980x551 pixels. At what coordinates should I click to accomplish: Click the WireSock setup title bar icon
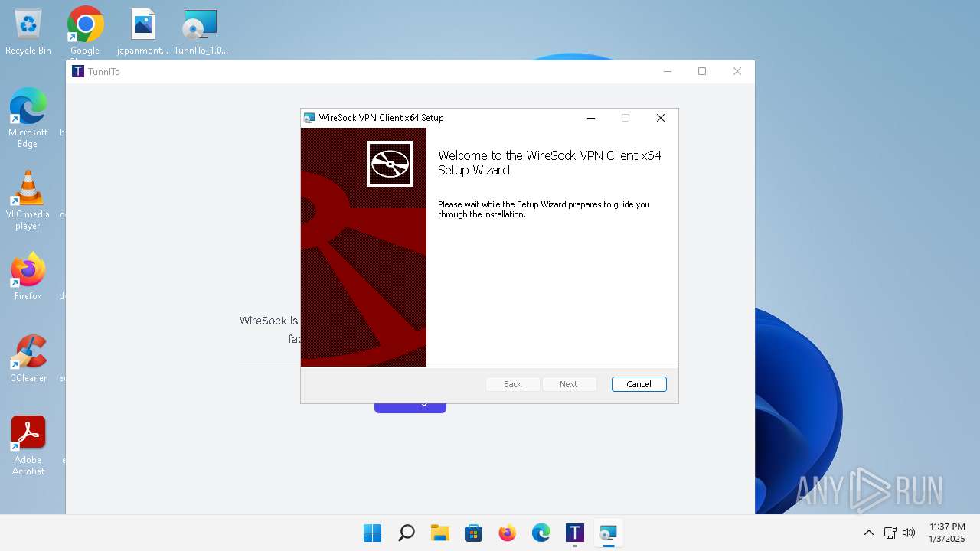click(x=309, y=118)
